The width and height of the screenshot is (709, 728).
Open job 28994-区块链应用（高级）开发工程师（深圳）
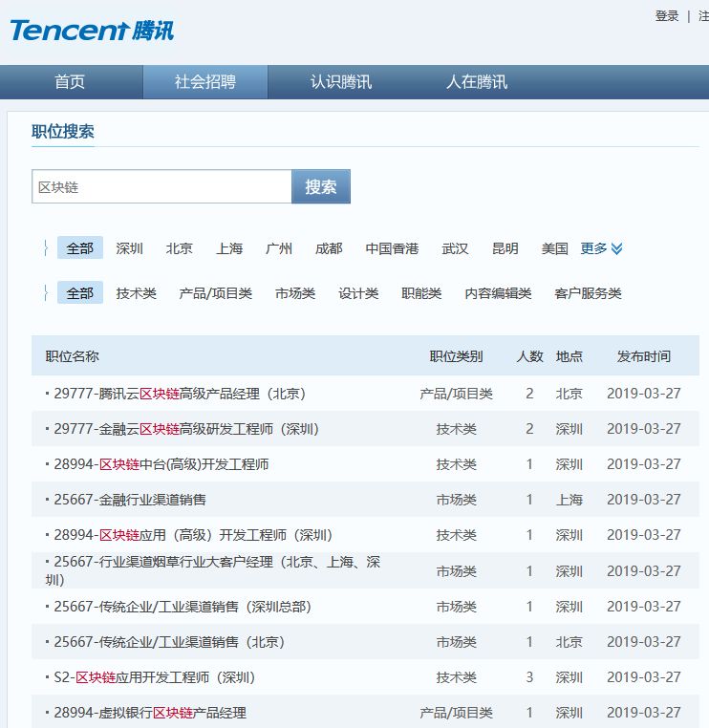pyautogui.click(x=193, y=535)
